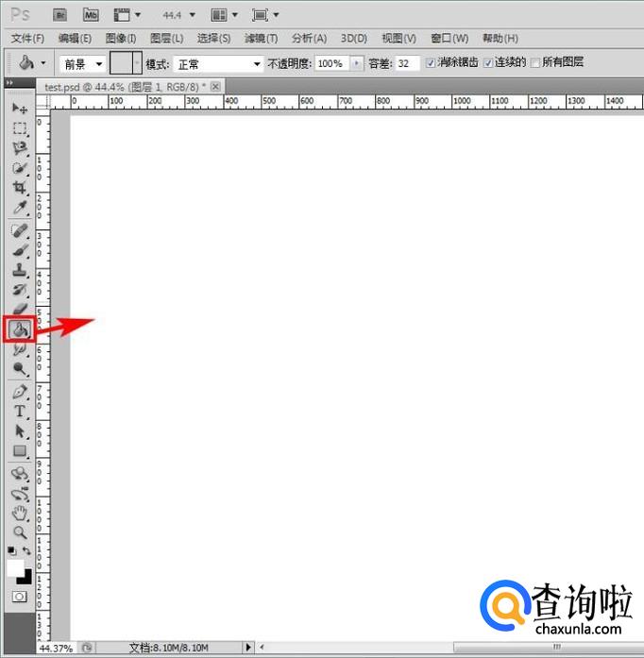644x658 pixels.
Task: Select the Eyedropper tool
Action: pos(19,208)
